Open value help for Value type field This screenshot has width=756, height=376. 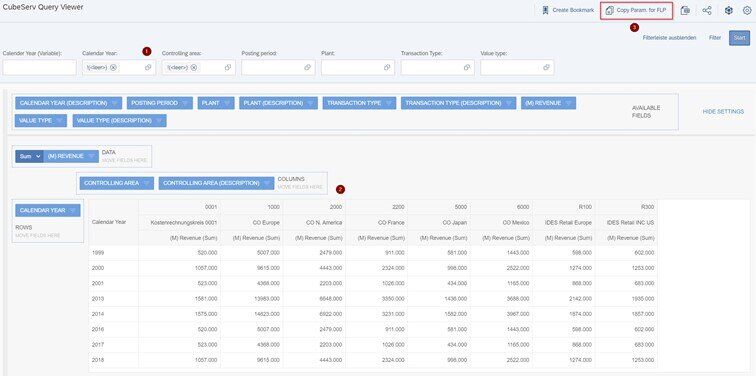(x=546, y=67)
